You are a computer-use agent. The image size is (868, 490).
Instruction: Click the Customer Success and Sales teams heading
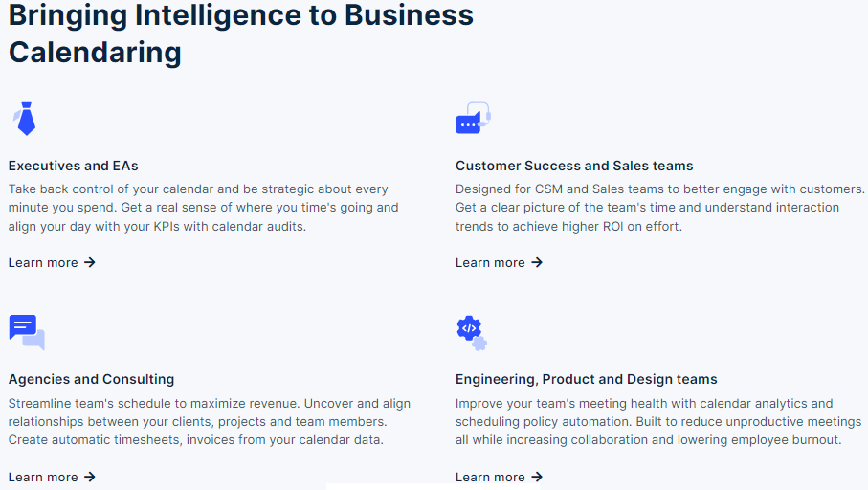click(574, 166)
